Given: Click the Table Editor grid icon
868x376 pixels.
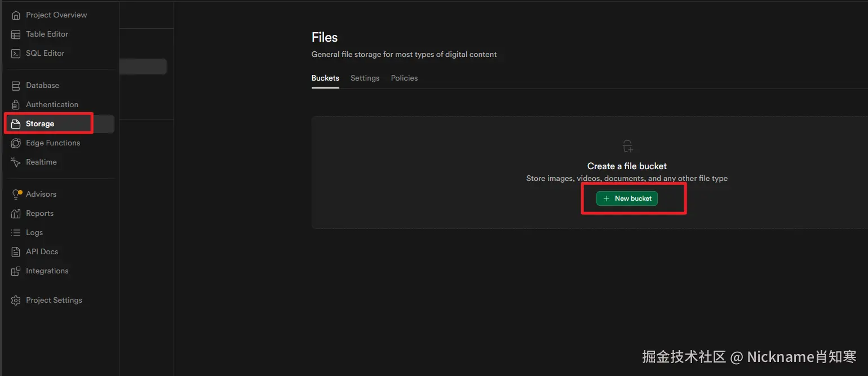Looking at the screenshot, I should (x=16, y=34).
